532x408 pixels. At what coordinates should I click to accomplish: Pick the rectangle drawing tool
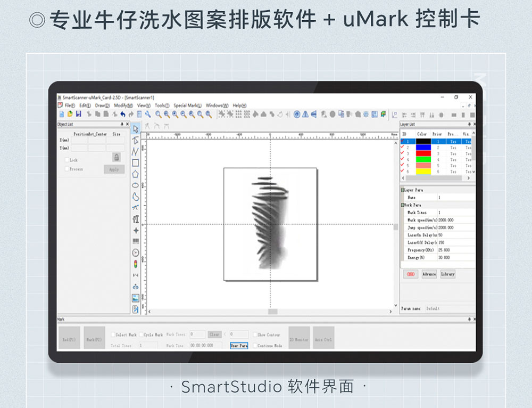point(136,163)
